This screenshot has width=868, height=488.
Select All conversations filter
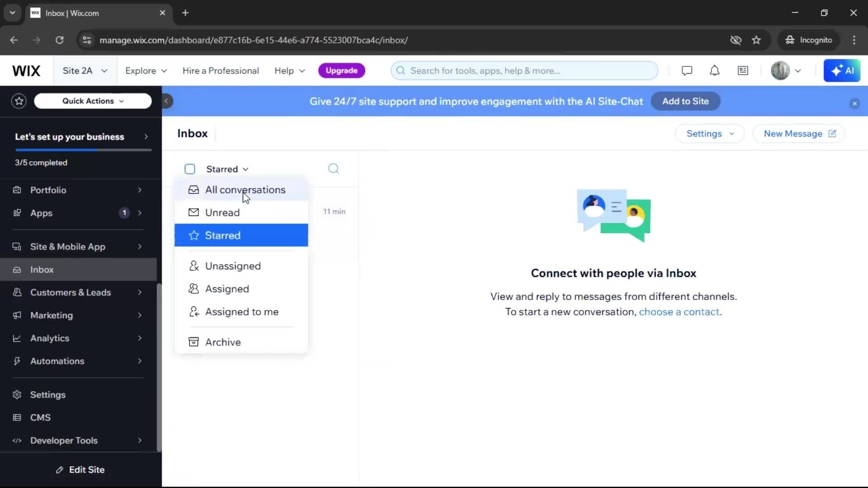click(x=241, y=190)
